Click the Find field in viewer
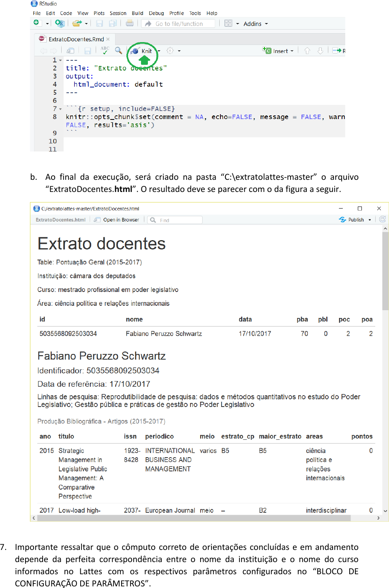The width and height of the screenshot is (389, 588). coord(175,220)
